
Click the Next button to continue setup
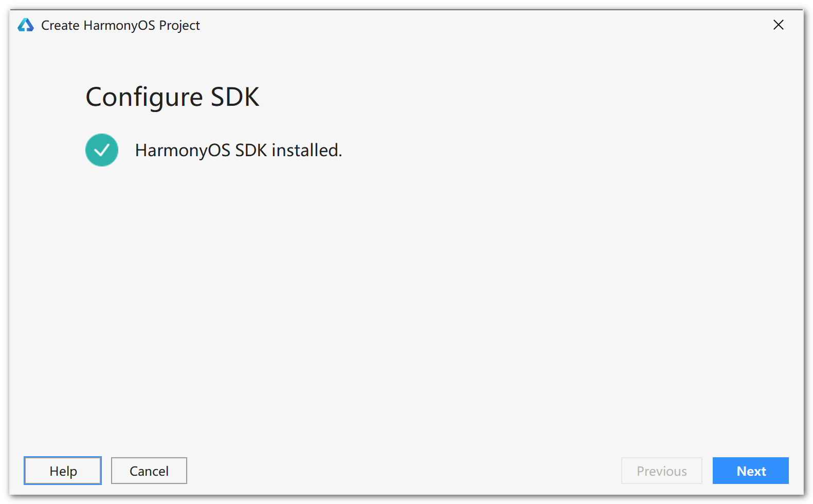tap(750, 470)
